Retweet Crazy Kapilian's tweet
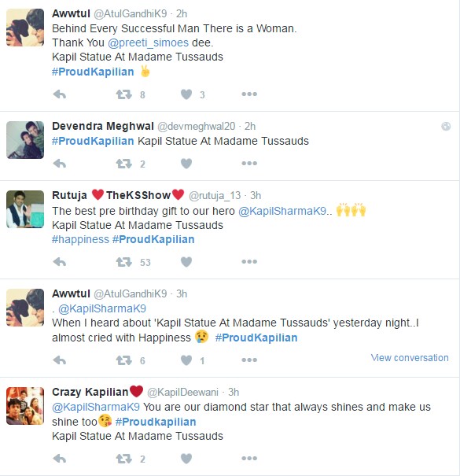Viewport: 460px width, 476px height. coord(123,459)
